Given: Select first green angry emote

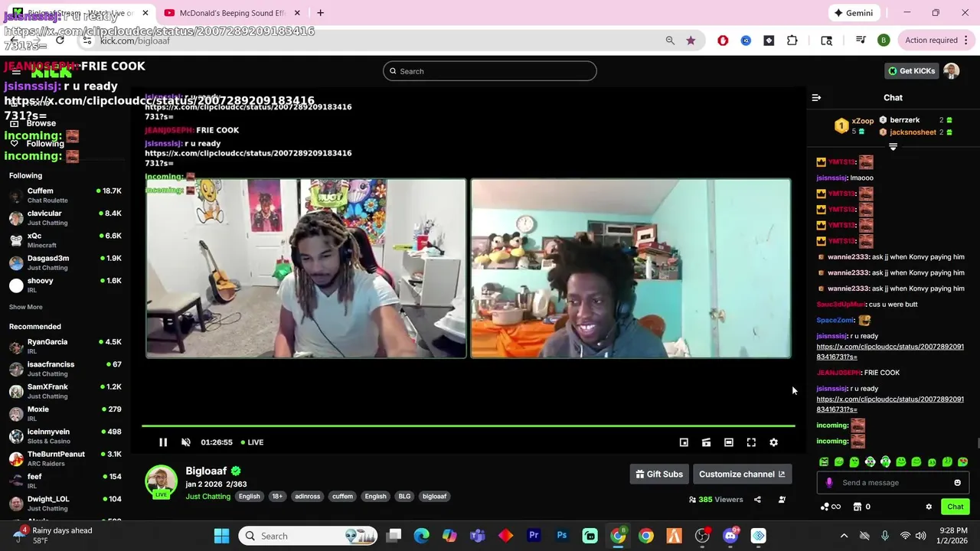Looking at the screenshot, I should (824, 462).
